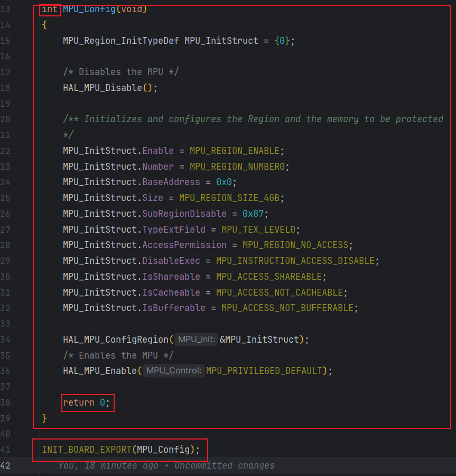Click the "return 0;" statement
Screen dimensions: 456x476
click(x=87, y=402)
